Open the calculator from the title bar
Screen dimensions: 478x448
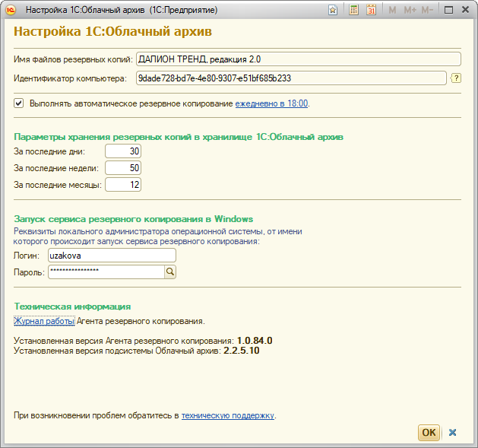(353, 10)
